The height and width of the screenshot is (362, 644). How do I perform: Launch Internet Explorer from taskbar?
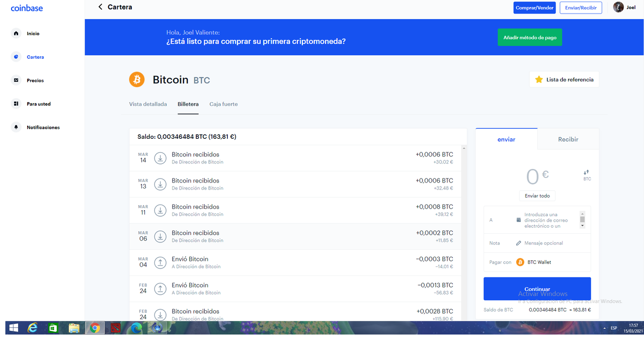click(33, 328)
